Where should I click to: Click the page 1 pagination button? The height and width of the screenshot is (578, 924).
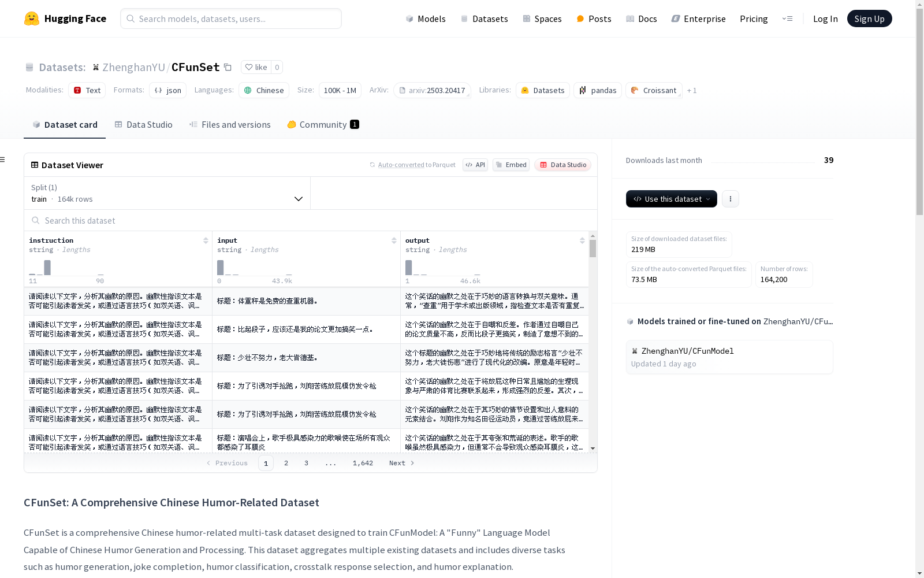[266, 463]
